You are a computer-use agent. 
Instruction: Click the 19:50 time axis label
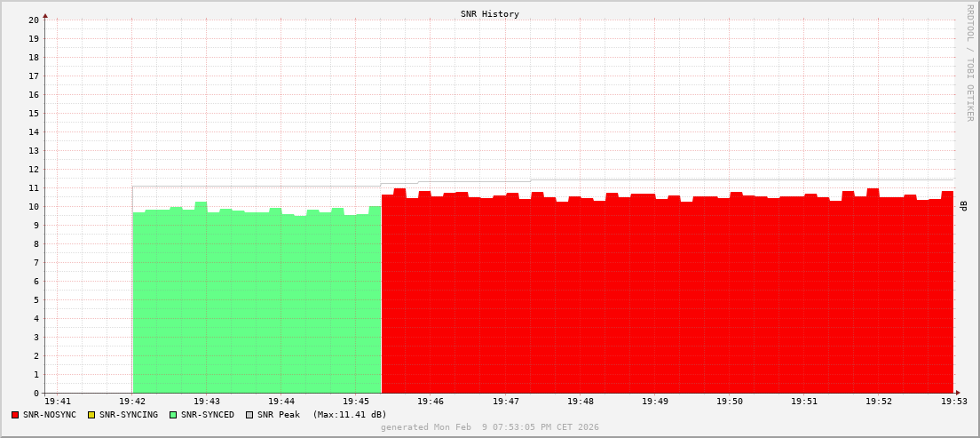(729, 402)
